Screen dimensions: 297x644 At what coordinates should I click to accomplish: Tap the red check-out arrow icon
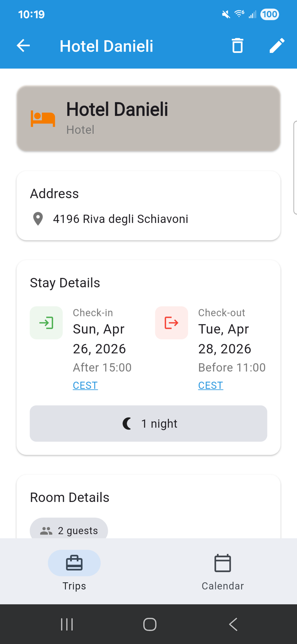pos(172,323)
